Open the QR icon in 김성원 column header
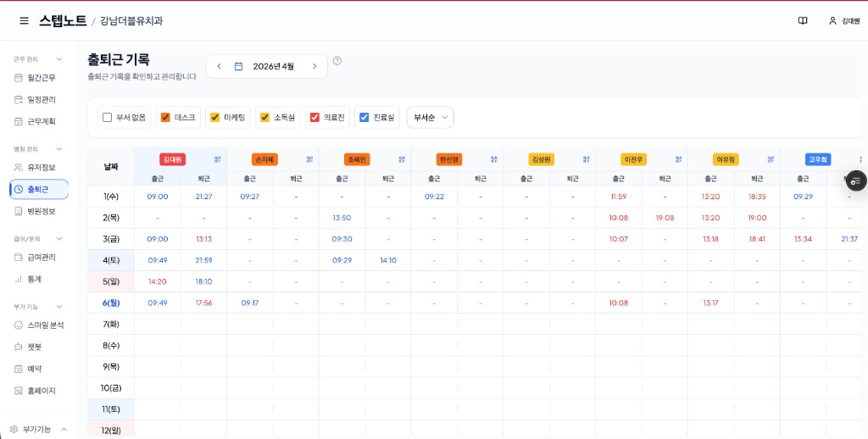This screenshot has width=868, height=439. pyautogui.click(x=587, y=159)
